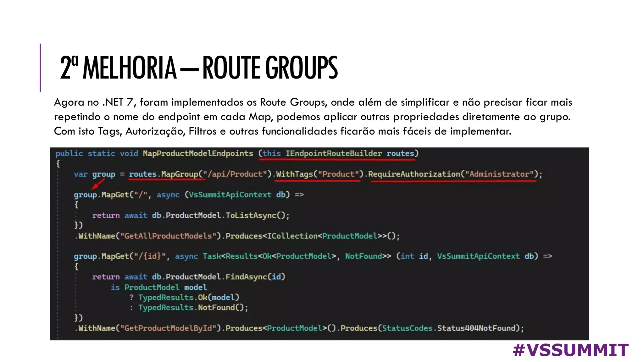Viewport: 644px width, 362px height.
Task: Click the slide title '2ª MELHORIA — ROUTE GROUPS'
Action: (x=199, y=68)
